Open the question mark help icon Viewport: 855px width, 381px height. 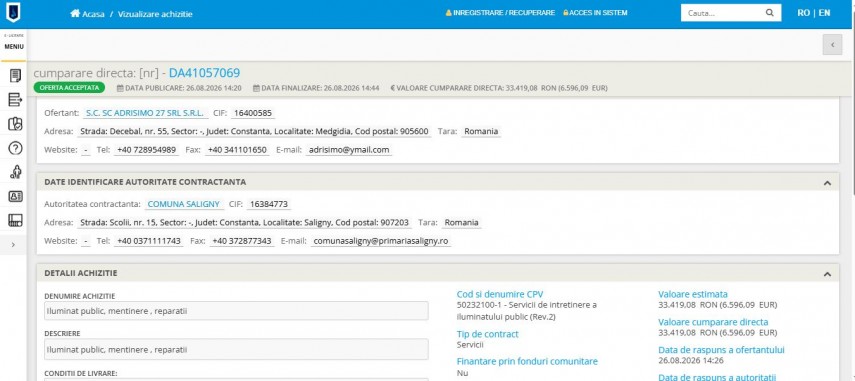tap(15, 148)
